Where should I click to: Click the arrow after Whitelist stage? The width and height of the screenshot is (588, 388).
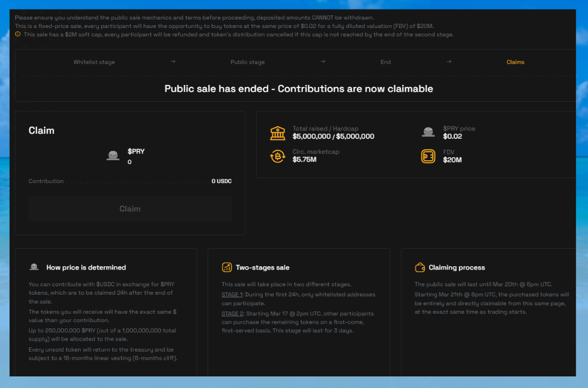(173, 62)
